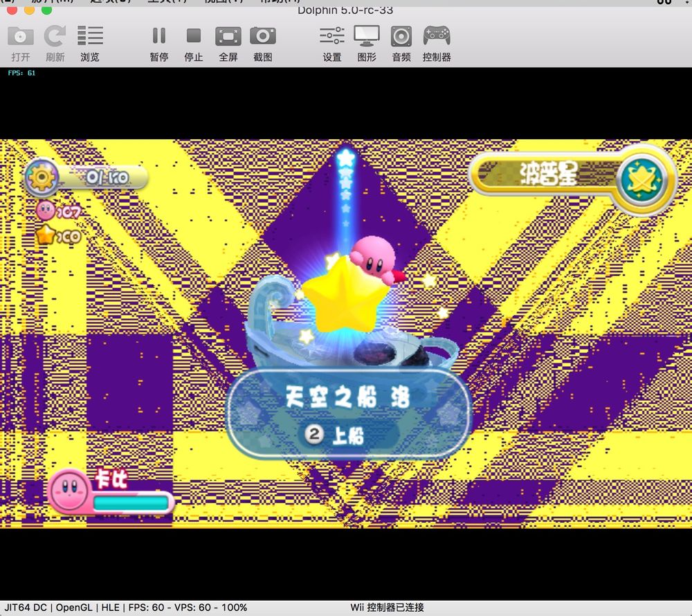Open Audio (音频) speaker icon
The image size is (692, 616).
coord(401,36)
